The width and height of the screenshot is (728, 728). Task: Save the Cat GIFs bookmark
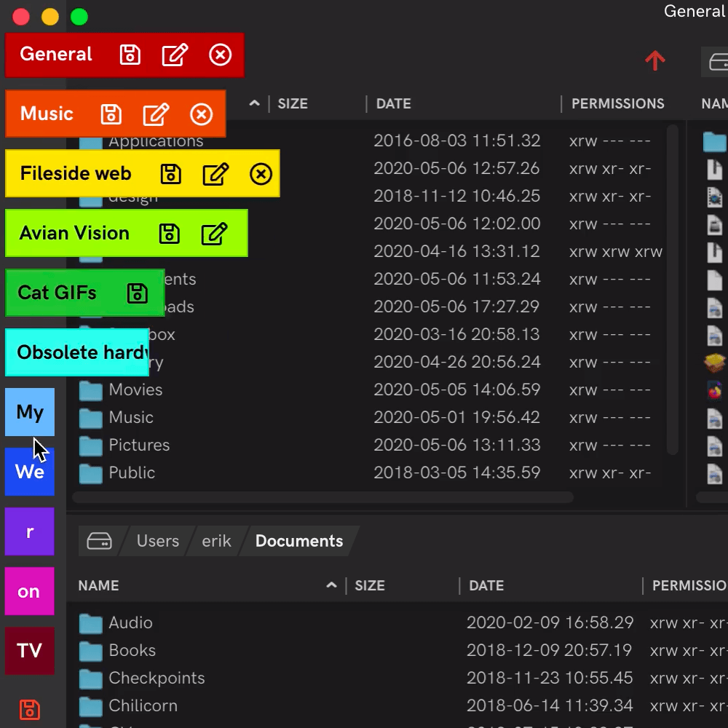[138, 293]
